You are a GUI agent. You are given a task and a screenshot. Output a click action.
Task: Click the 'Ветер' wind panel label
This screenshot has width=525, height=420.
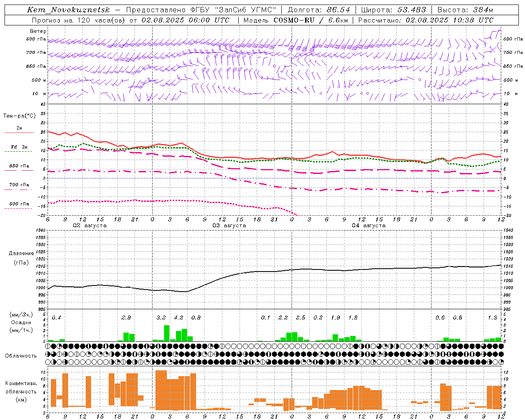click(38, 31)
